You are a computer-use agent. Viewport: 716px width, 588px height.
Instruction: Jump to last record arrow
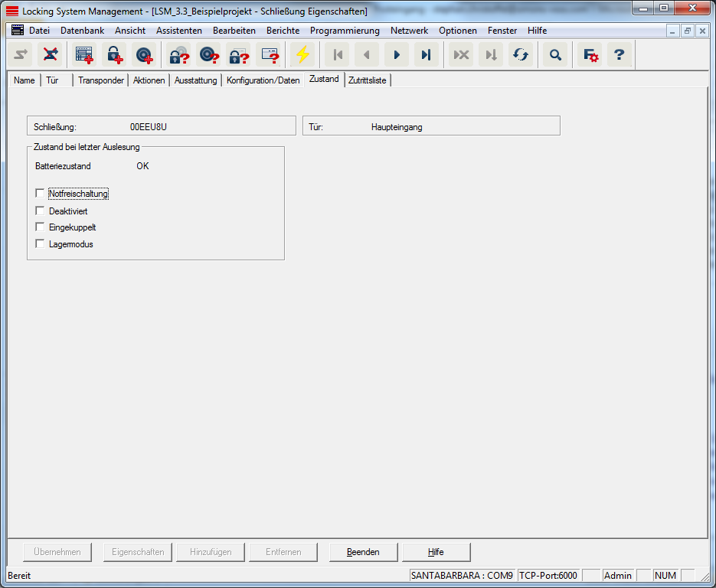427,55
